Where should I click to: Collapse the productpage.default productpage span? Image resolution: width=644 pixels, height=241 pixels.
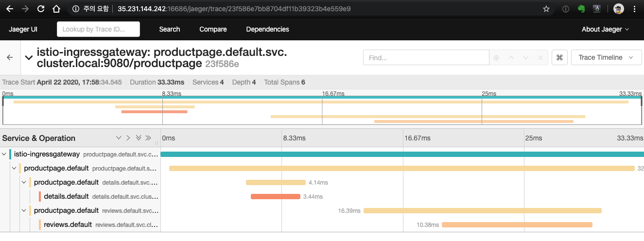[14, 168]
